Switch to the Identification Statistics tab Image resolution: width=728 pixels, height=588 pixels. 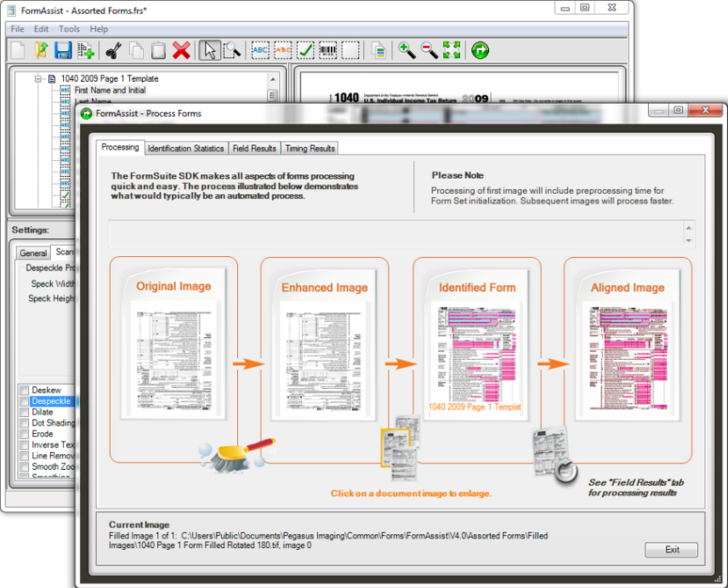[185, 149]
